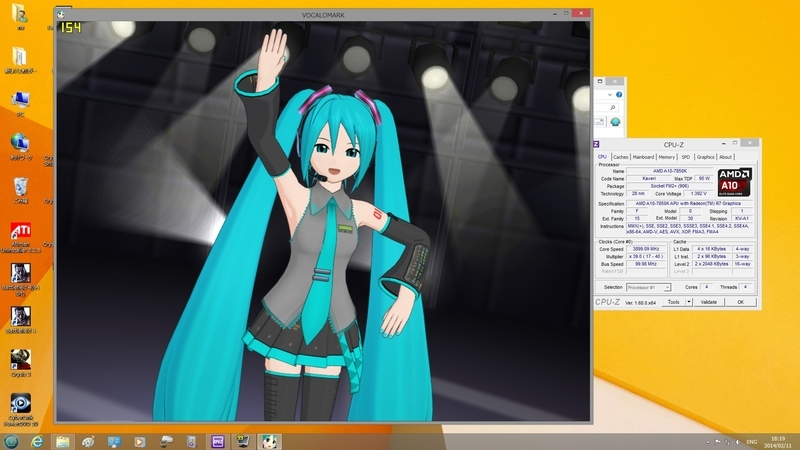Open the devices and printers taskbar icon
800x450 pixels.
pos(166,441)
